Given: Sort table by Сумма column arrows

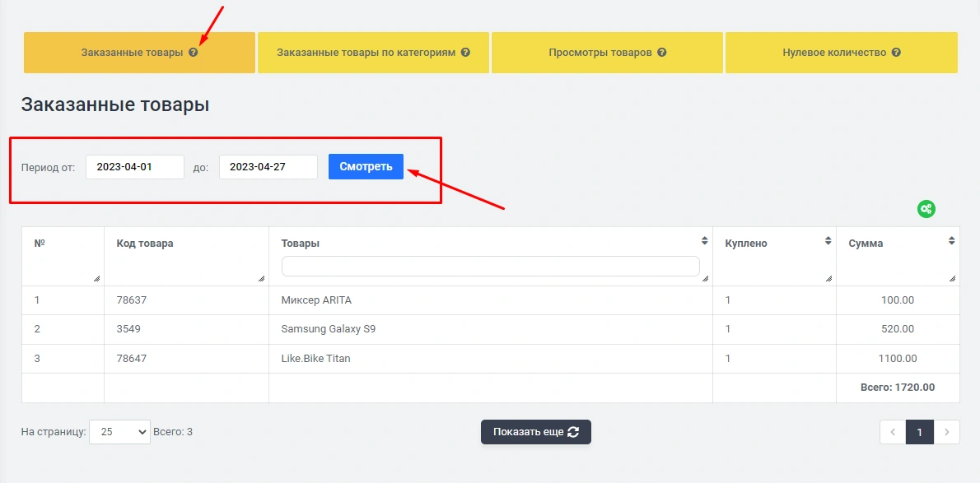Looking at the screenshot, I should (x=952, y=241).
